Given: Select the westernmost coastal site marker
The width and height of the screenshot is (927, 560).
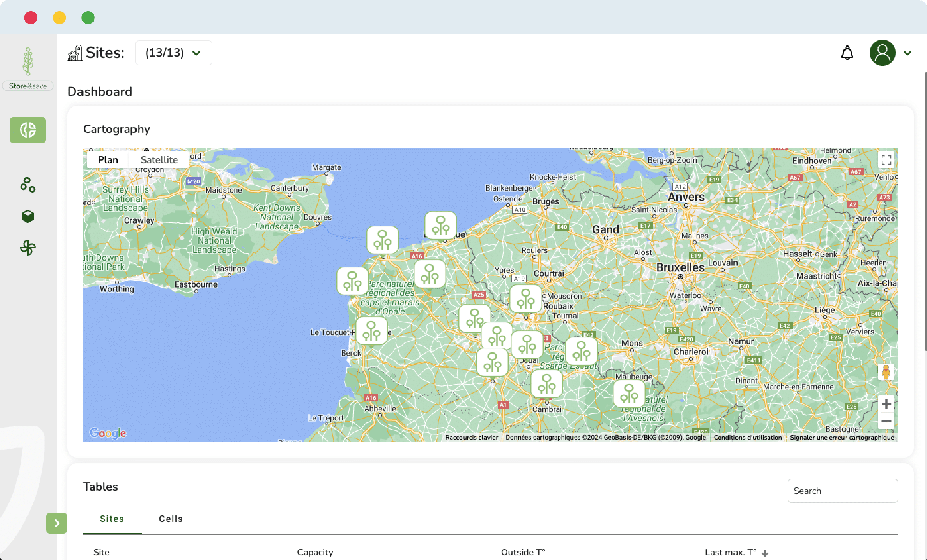Looking at the screenshot, I should 352,281.
